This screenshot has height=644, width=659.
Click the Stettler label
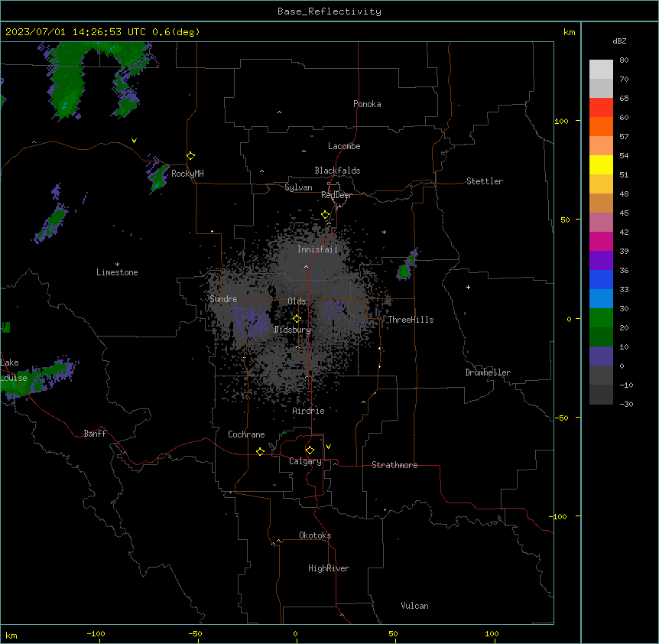click(x=485, y=181)
